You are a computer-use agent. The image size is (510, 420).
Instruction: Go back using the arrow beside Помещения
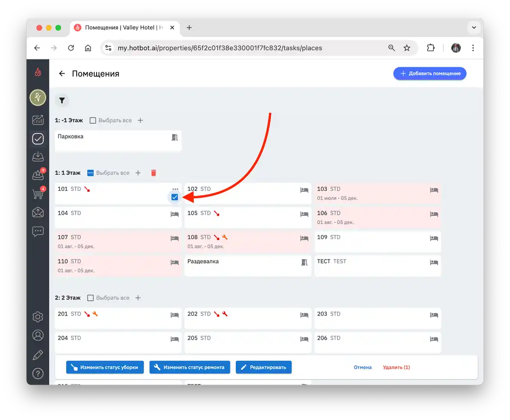click(62, 74)
